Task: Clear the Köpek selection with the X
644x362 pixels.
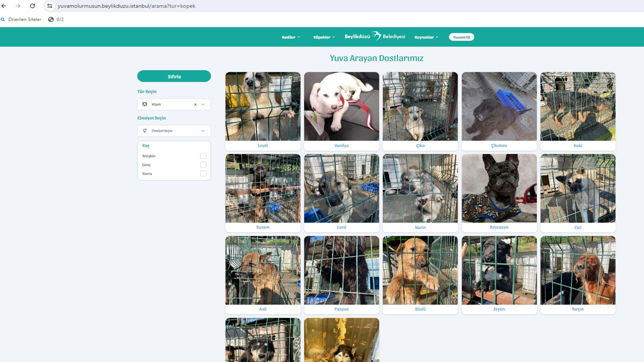Action: 195,105
